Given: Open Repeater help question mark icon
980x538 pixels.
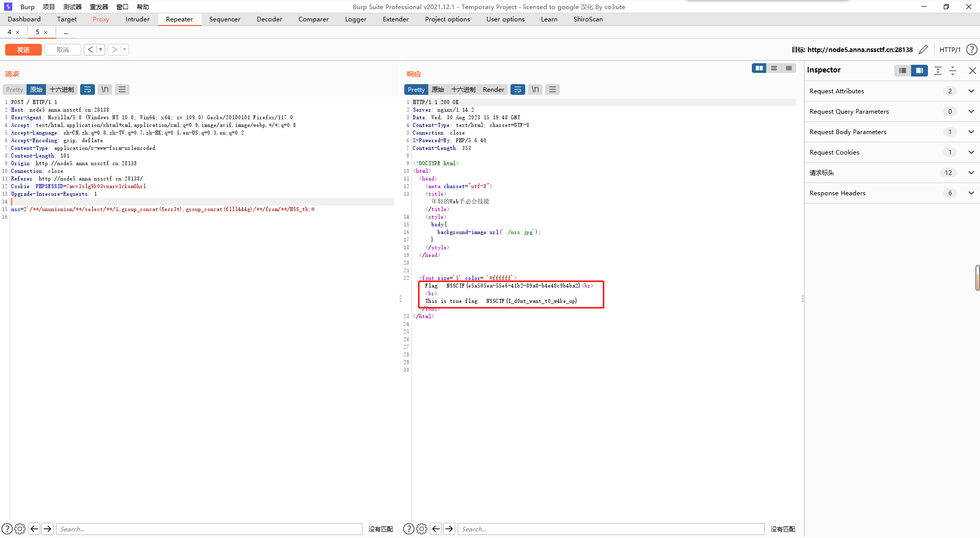Looking at the screenshot, I should pos(972,49).
